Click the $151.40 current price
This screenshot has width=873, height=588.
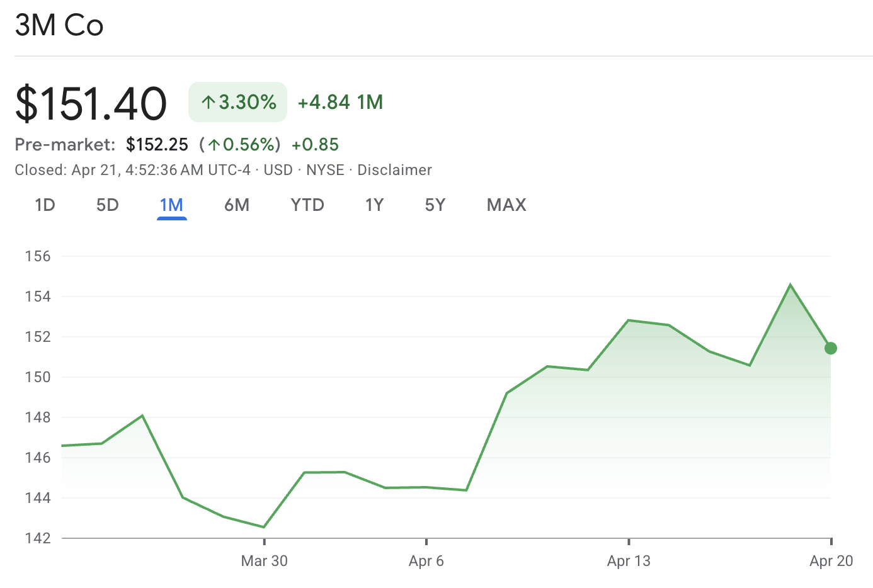(91, 103)
